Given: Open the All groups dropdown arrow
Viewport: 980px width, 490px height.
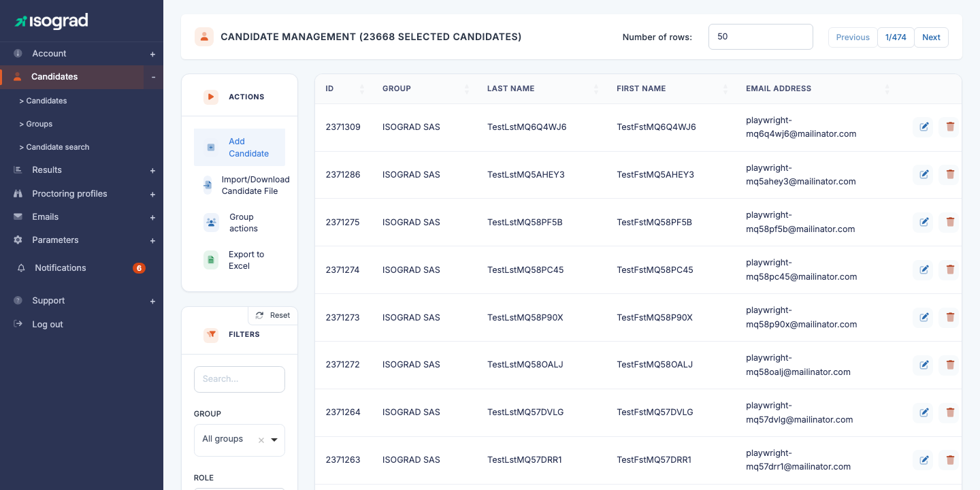Looking at the screenshot, I should pos(274,440).
